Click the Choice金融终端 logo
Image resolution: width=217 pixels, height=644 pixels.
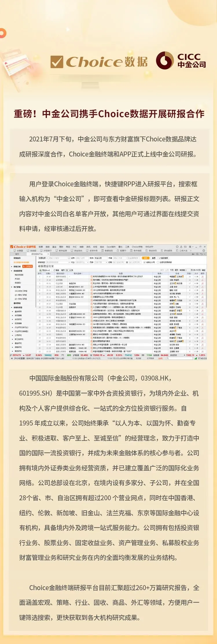(23, 247)
